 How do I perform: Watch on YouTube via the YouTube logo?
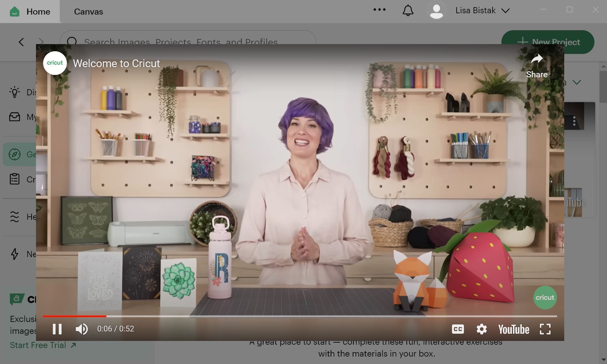pyautogui.click(x=514, y=329)
